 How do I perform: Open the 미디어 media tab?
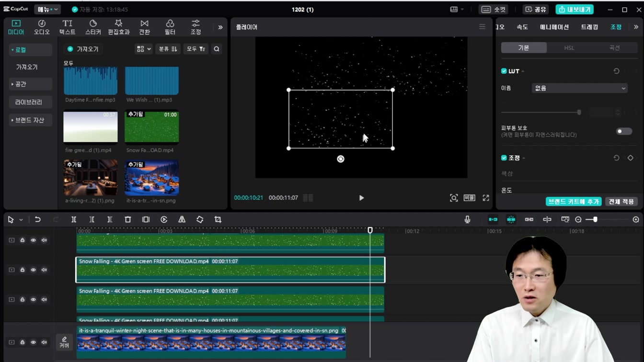(16, 27)
